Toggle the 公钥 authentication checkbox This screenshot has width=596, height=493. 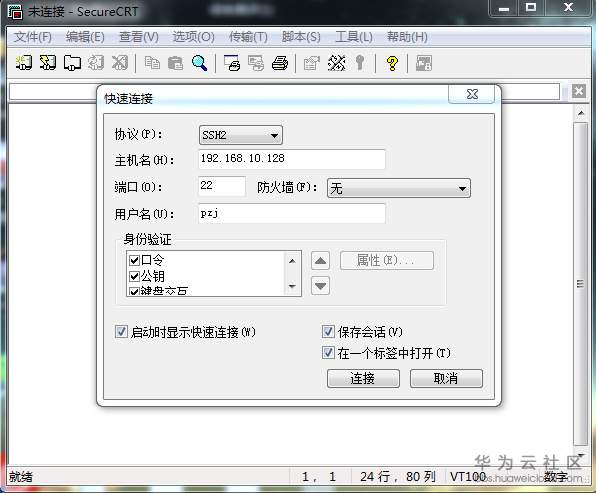(134, 276)
